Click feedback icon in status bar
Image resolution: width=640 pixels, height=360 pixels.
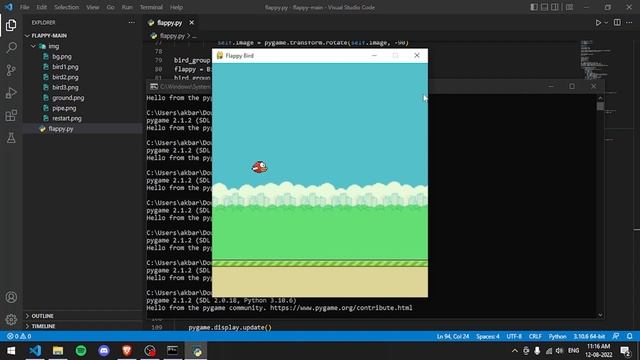tap(616, 336)
